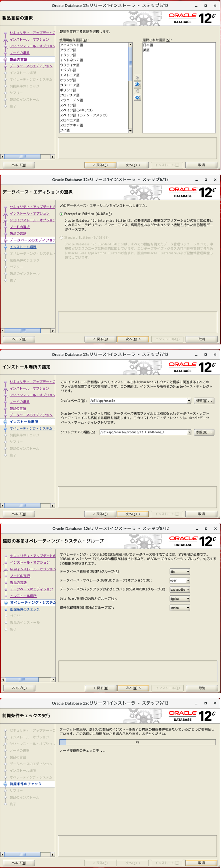Viewport: 221px width, 868px height.
Task: Click the available languages list vertical scrollbar thumb
Action: 130,64
